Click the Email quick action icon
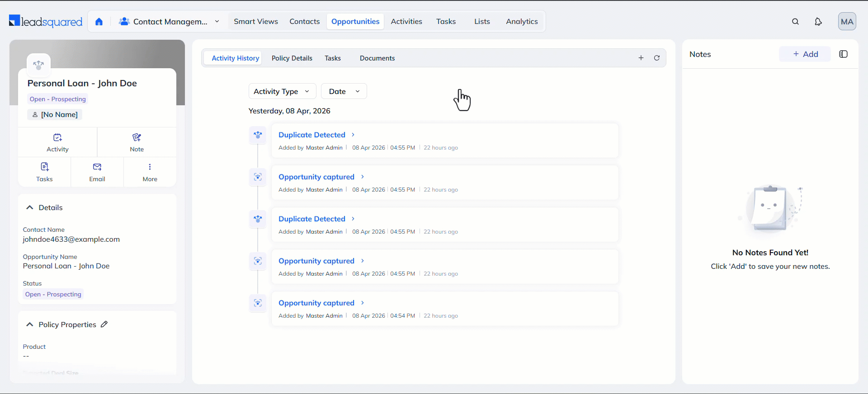The width and height of the screenshot is (868, 394). click(x=97, y=167)
